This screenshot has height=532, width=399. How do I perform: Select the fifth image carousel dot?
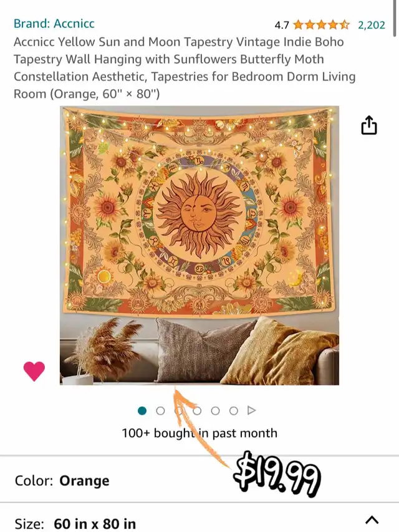pos(216,411)
